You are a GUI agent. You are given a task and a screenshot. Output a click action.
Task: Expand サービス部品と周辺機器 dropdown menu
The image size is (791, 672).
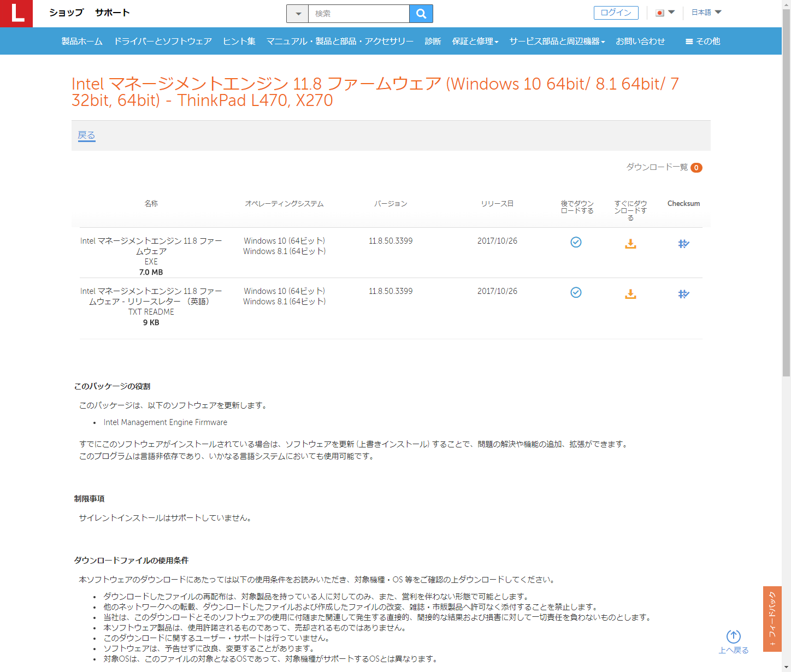point(557,41)
